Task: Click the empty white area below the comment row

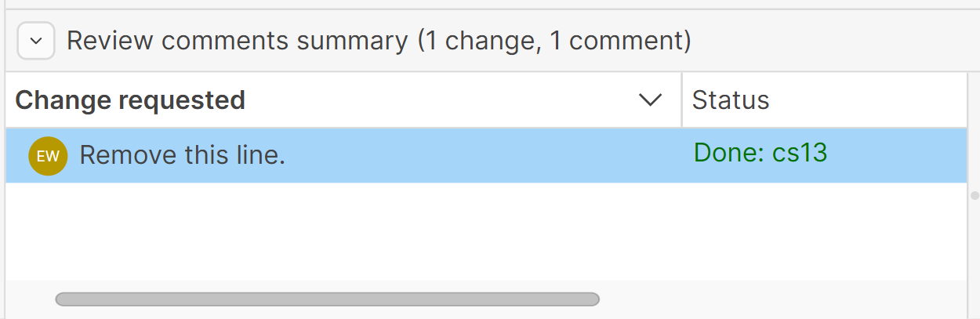Action: click(x=470, y=231)
